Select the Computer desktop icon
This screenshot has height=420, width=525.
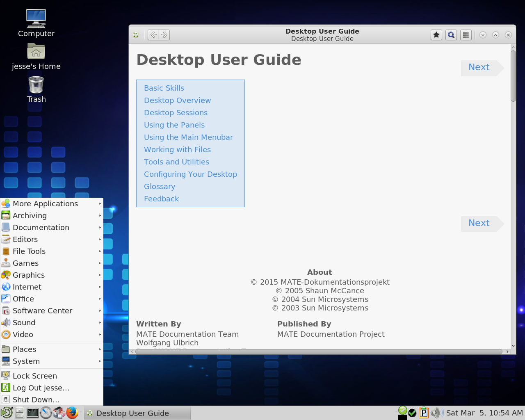coord(36,23)
